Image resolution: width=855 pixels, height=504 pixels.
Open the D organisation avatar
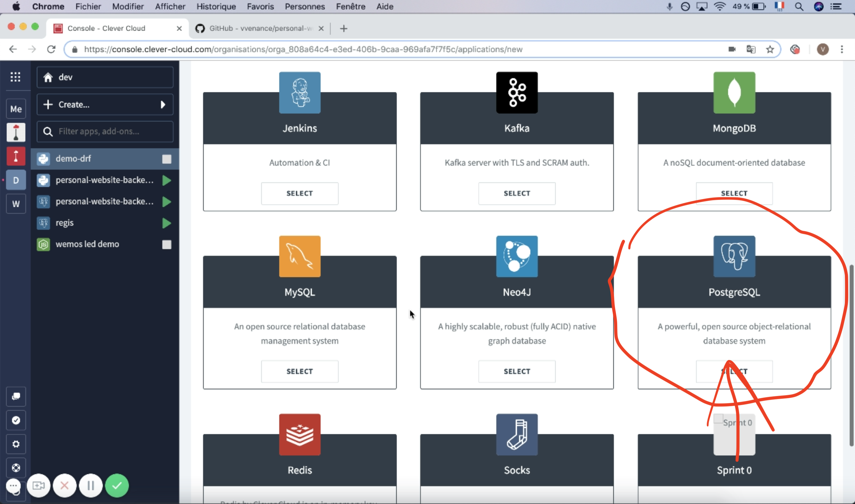tap(16, 180)
